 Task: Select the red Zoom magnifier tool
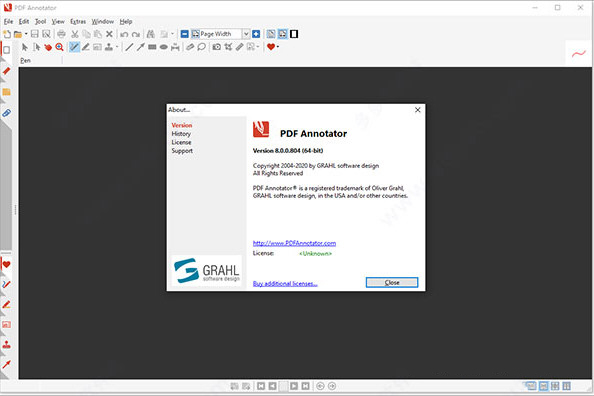click(59, 47)
